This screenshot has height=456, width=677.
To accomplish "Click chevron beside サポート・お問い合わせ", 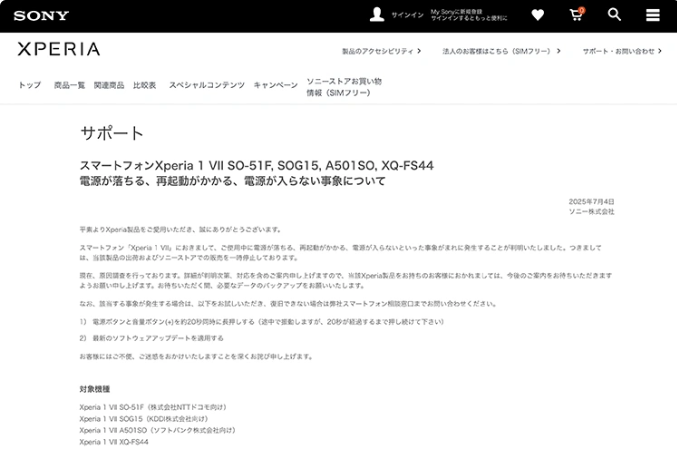I will click(660, 51).
